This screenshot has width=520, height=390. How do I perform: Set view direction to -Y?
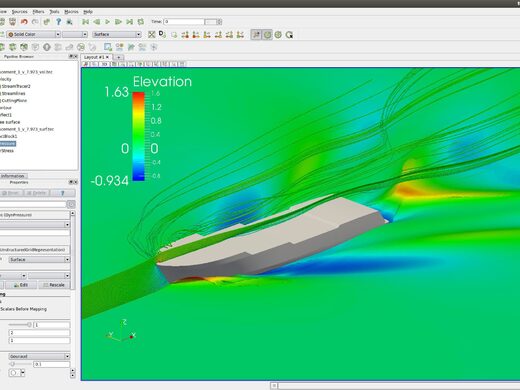(218, 35)
